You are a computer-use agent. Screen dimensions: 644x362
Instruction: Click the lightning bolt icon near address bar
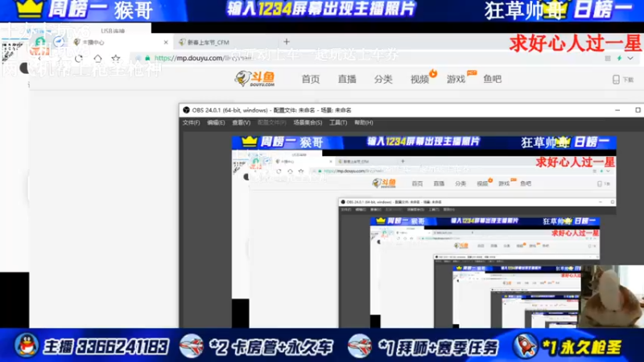pos(619,58)
